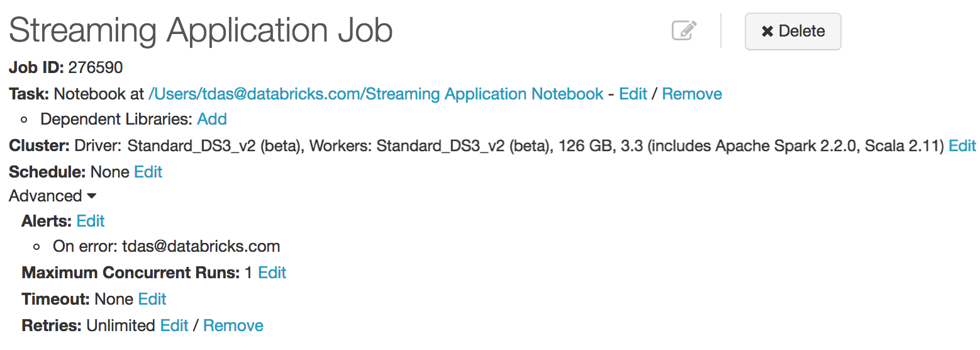
Task: Click the pencil icon to rename job
Action: [x=684, y=30]
